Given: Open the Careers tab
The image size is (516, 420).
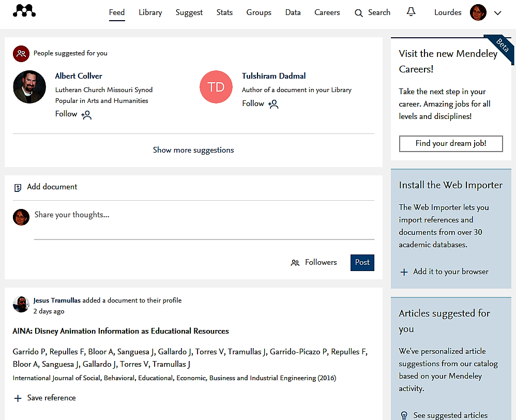Looking at the screenshot, I should (327, 12).
